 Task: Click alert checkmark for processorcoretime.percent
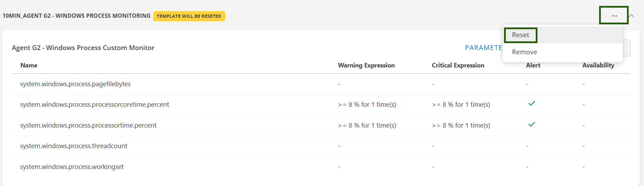click(532, 104)
